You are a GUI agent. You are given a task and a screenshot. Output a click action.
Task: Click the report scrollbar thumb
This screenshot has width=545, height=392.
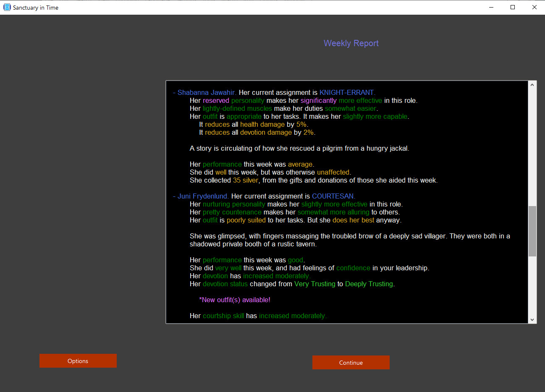[x=532, y=231]
